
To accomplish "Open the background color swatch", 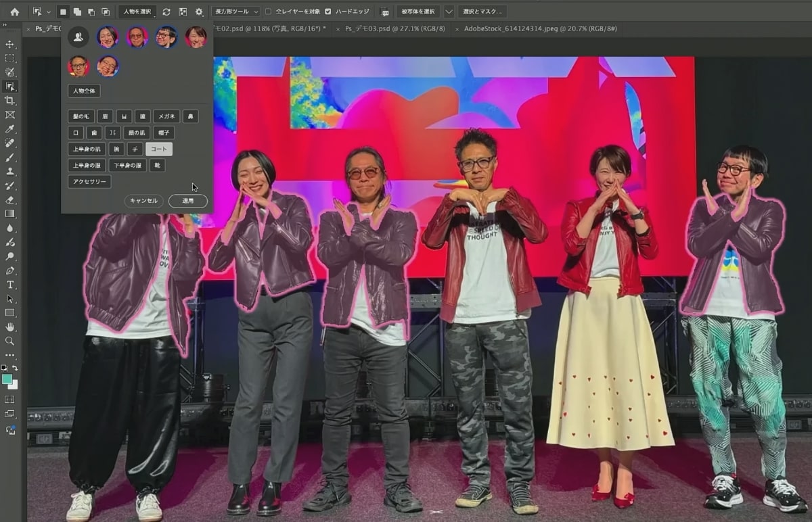I will [13, 385].
